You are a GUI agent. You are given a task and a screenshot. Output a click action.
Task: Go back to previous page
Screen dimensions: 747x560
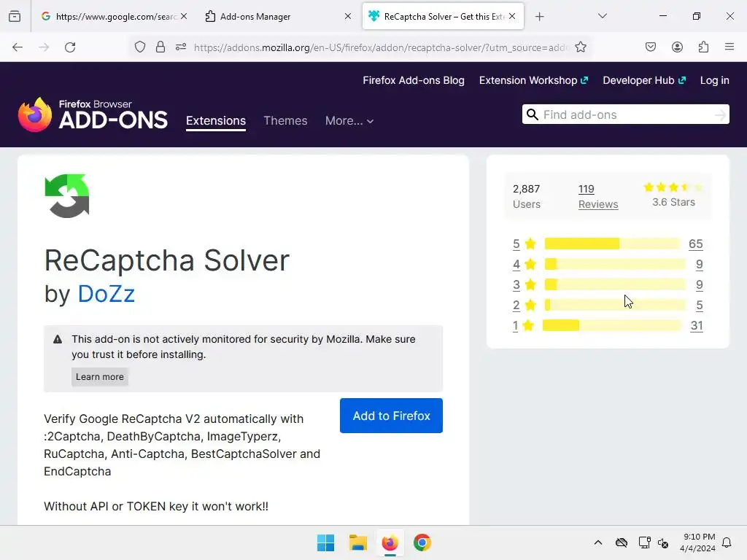[x=18, y=47]
